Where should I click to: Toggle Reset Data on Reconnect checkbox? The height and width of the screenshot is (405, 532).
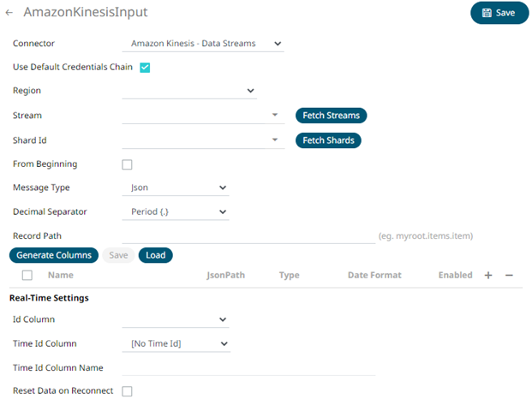127,391
